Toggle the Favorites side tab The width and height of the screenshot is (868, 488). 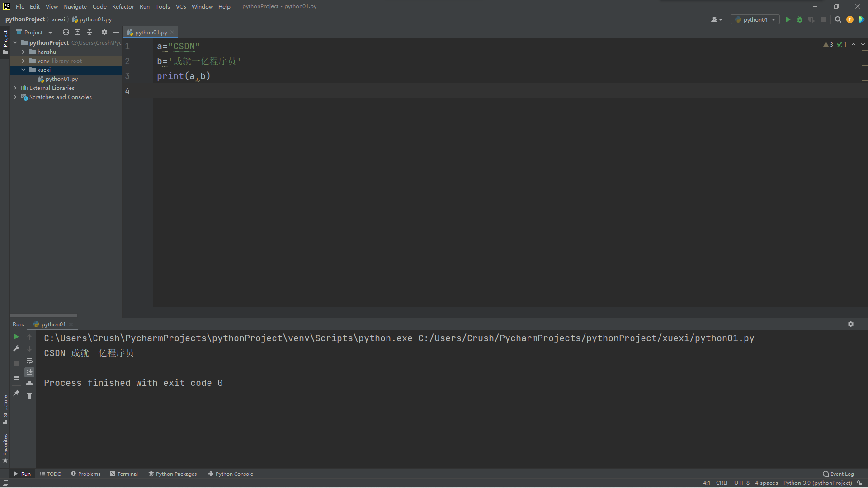point(5,448)
